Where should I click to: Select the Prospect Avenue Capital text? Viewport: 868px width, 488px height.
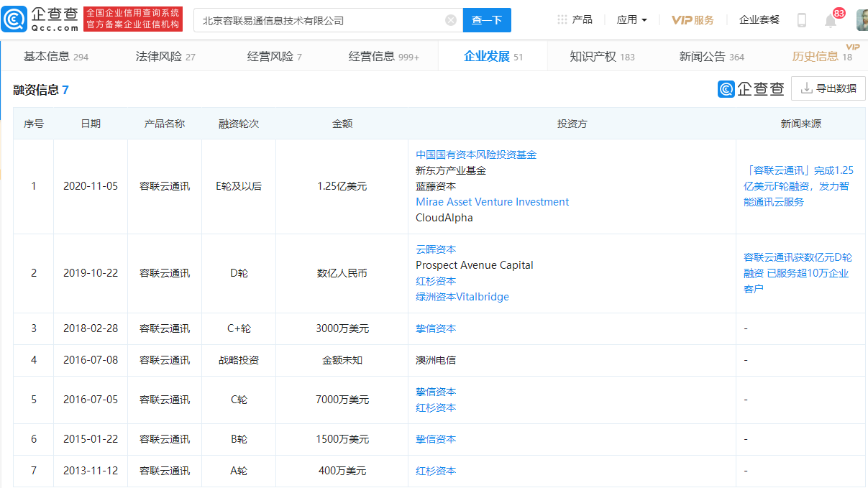pos(475,265)
